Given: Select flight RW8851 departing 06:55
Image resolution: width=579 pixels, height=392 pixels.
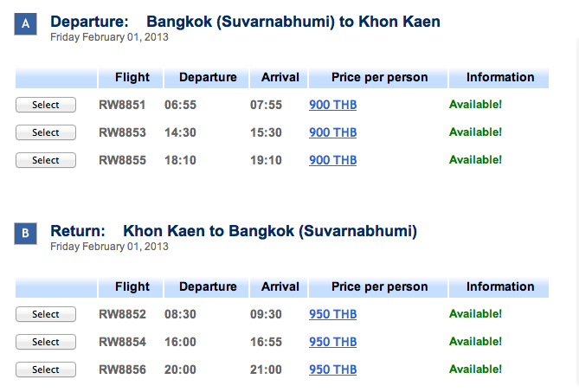Looking at the screenshot, I should 46,105.
